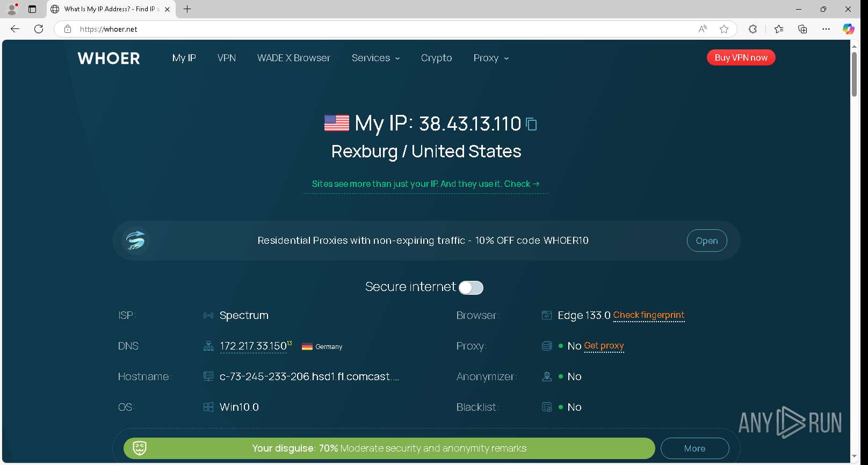Screen dimensions: 868x465
Task: Click the Browser window icon
Action: click(x=547, y=315)
